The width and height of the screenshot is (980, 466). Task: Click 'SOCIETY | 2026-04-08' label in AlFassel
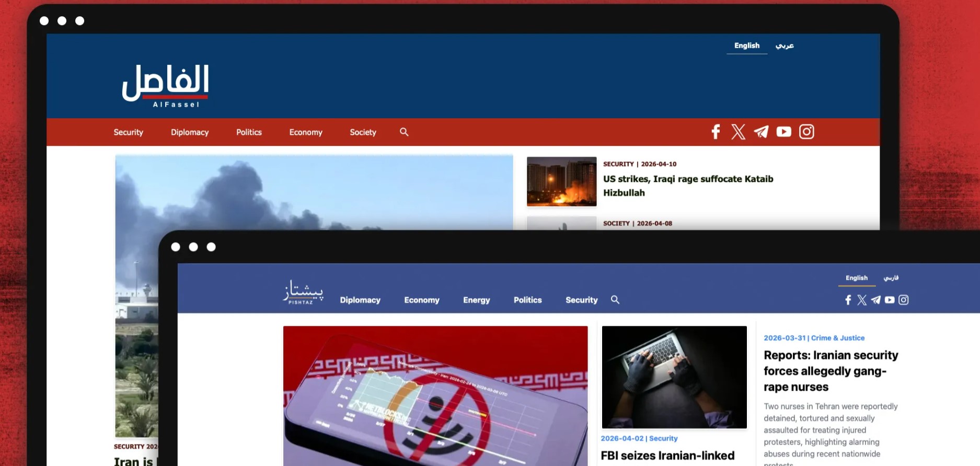[638, 223]
